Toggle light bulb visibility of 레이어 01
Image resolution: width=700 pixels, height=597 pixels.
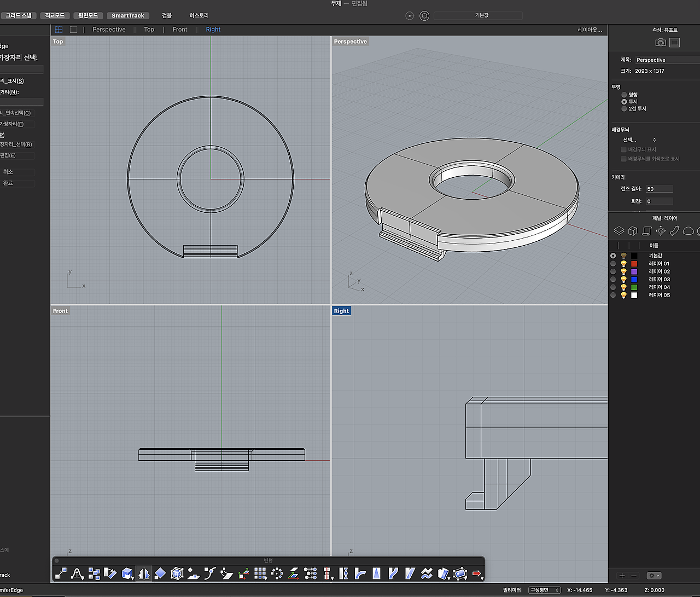coord(623,264)
